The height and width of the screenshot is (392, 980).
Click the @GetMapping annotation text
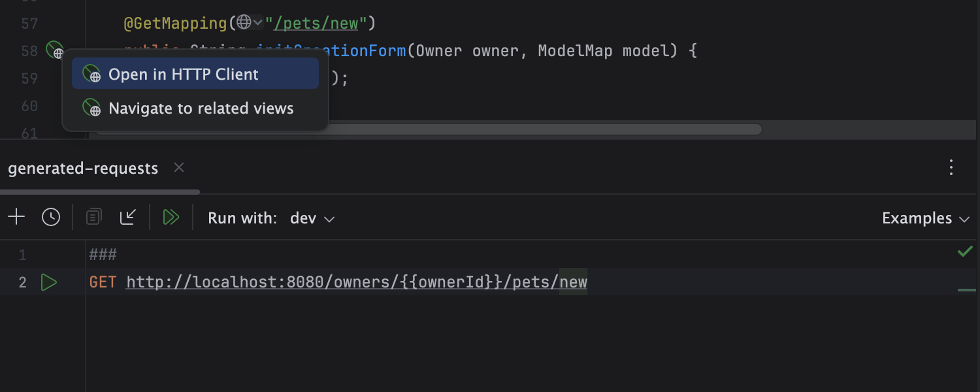(x=175, y=24)
